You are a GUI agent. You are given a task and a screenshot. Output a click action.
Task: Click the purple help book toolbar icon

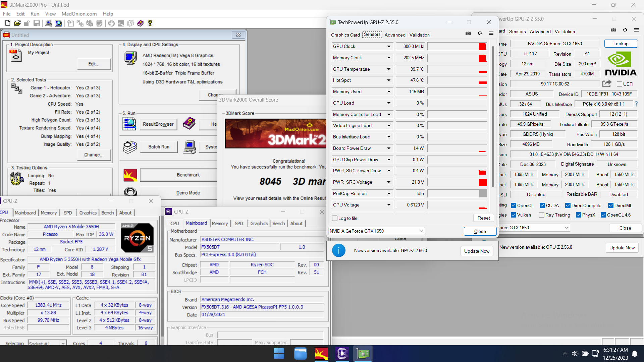pos(140,23)
